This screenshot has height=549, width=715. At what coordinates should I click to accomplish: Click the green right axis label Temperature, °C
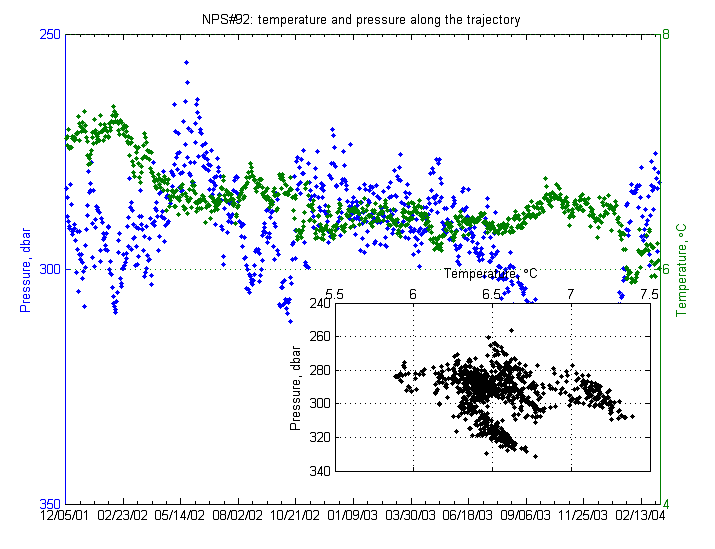pyautogui.click(x=685, y=268)
